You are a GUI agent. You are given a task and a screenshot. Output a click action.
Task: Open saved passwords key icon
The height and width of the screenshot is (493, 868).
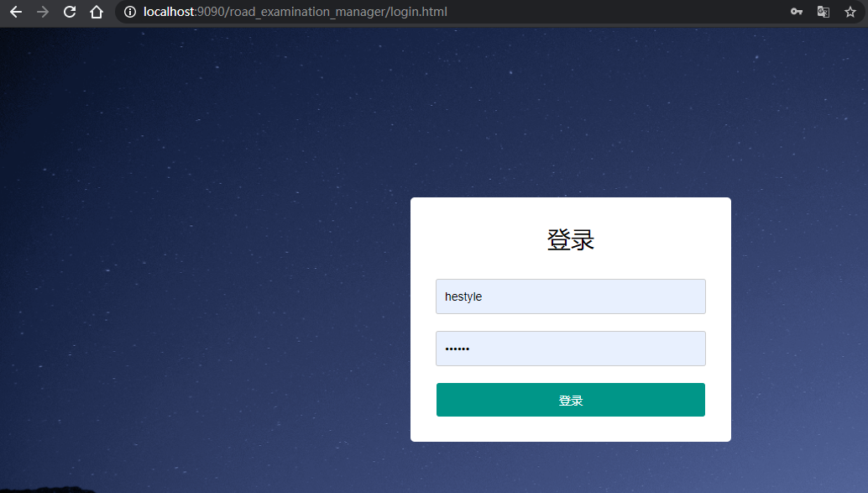click(x=797, y=12)
